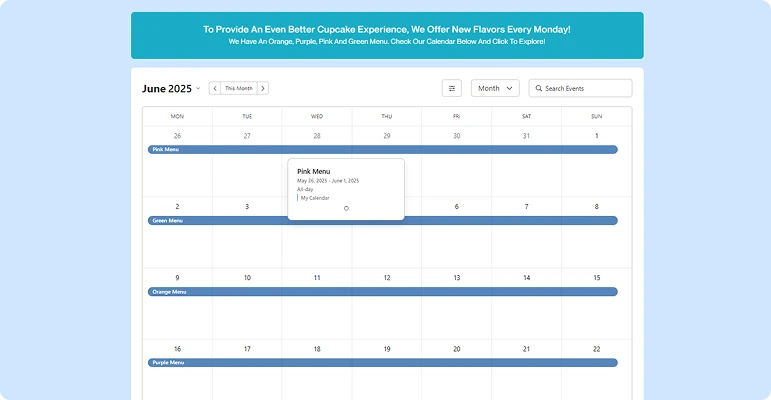
Task: Select the June 22 day cell
Action: (596, 369)
